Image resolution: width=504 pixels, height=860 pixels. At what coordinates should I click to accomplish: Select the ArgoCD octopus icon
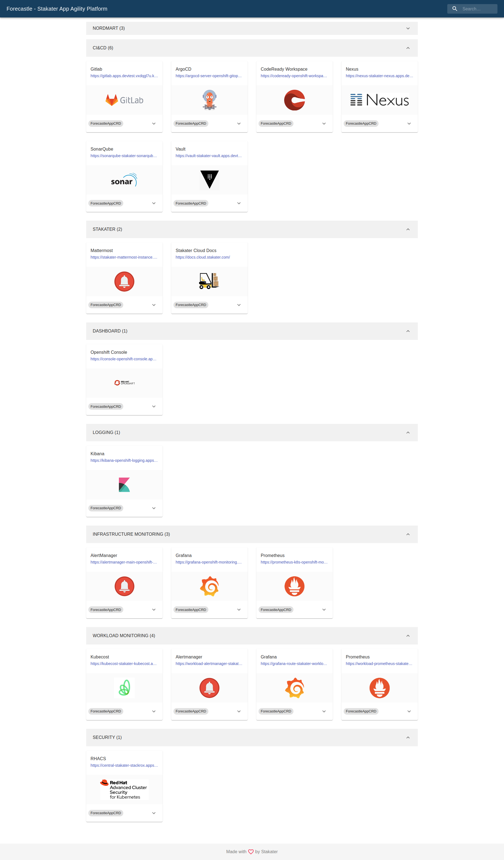pos(209,100)
